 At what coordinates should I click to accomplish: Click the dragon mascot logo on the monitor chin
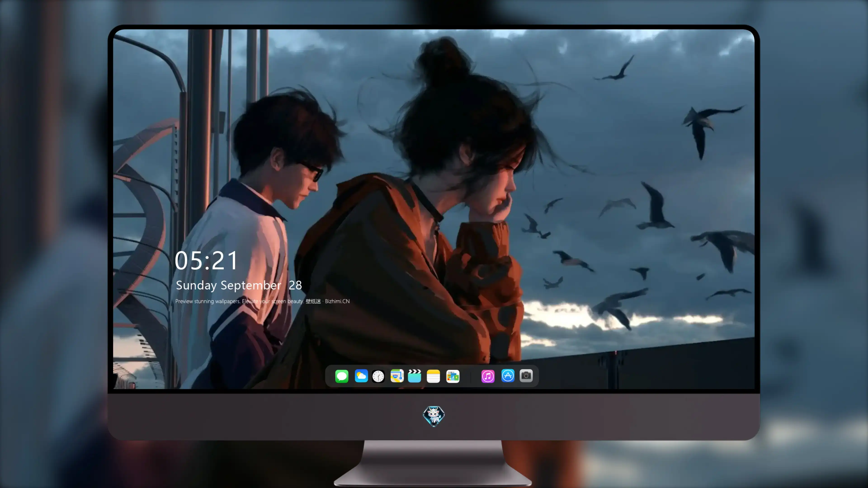coord(434,416)
